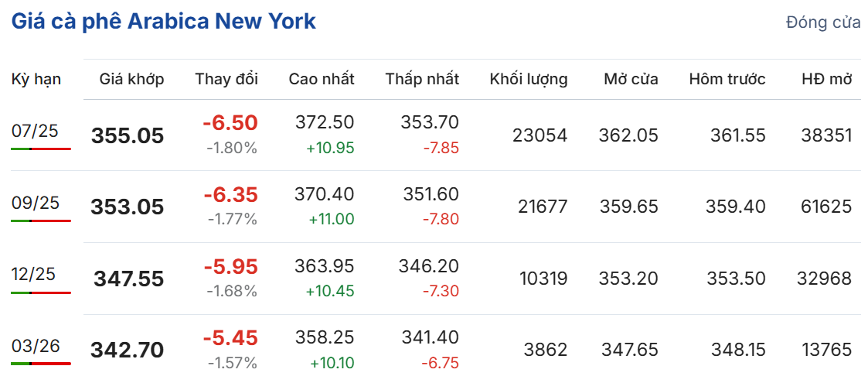The image size is (868, 383).
Task: Click the Thay đổi column header
Action: [226, 79]
